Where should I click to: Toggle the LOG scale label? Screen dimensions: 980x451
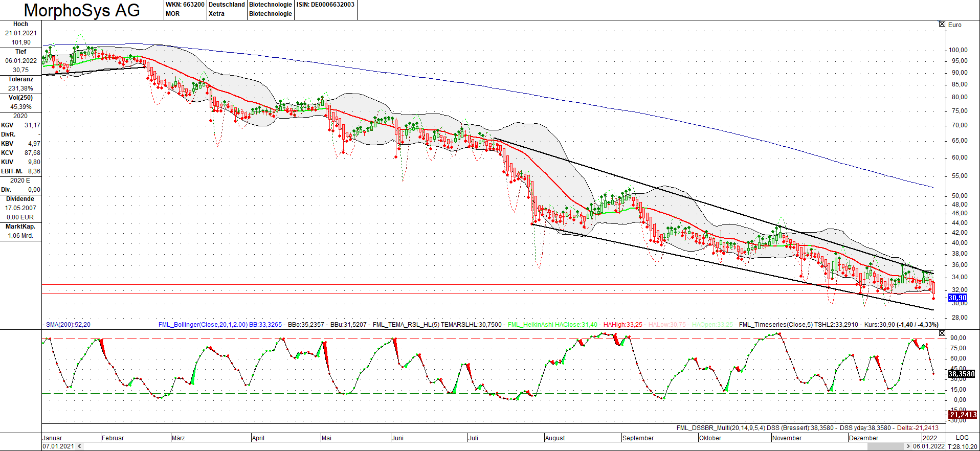pos(962,438)
